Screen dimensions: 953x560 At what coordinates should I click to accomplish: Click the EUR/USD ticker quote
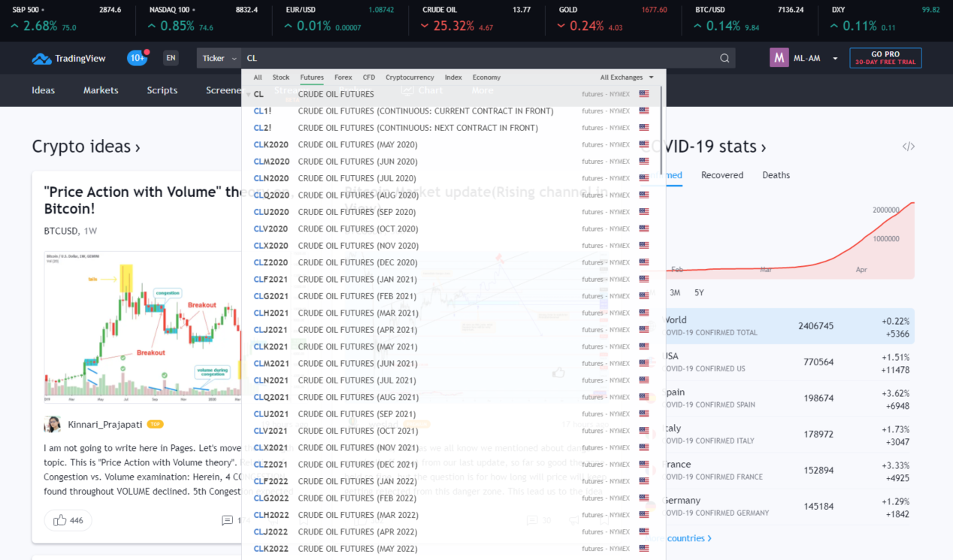tap(340, 20)
